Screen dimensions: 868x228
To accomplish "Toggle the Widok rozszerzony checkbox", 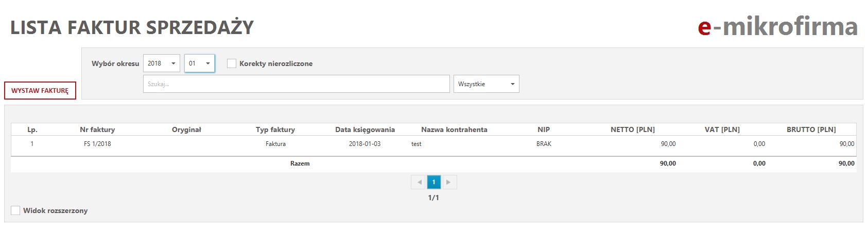I will coord(15,210).
